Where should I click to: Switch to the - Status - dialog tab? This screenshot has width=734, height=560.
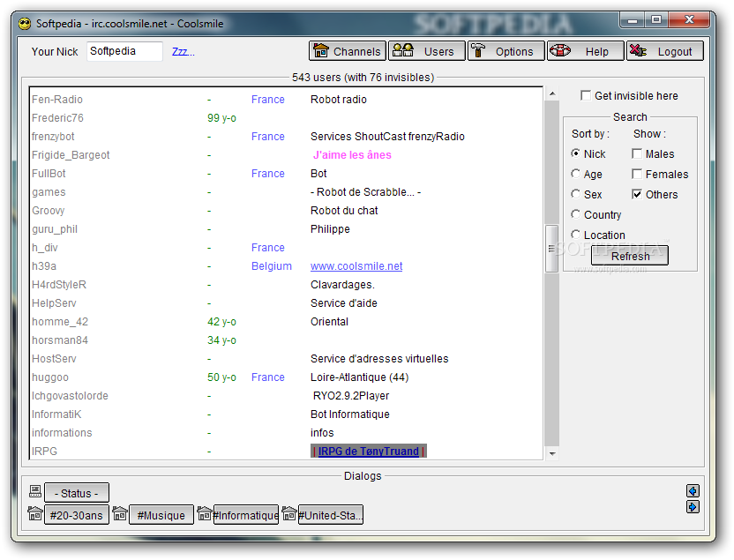tap(77, 493)
